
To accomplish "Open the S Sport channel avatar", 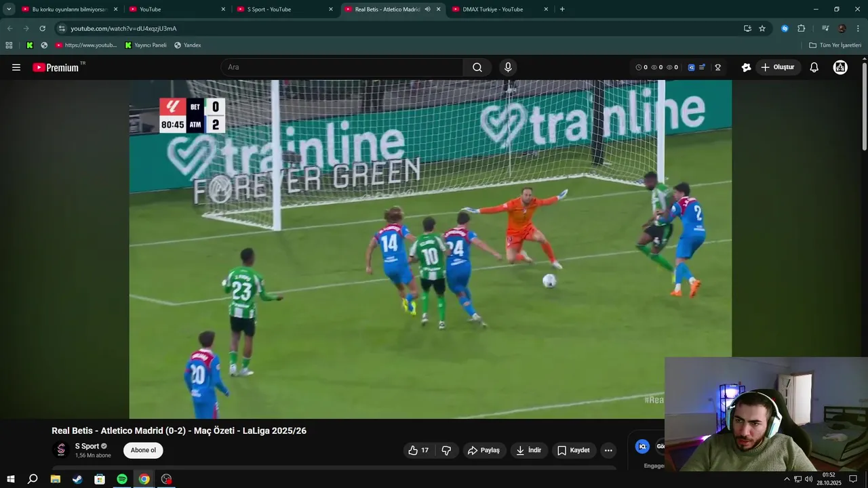I will pos(61,450).
